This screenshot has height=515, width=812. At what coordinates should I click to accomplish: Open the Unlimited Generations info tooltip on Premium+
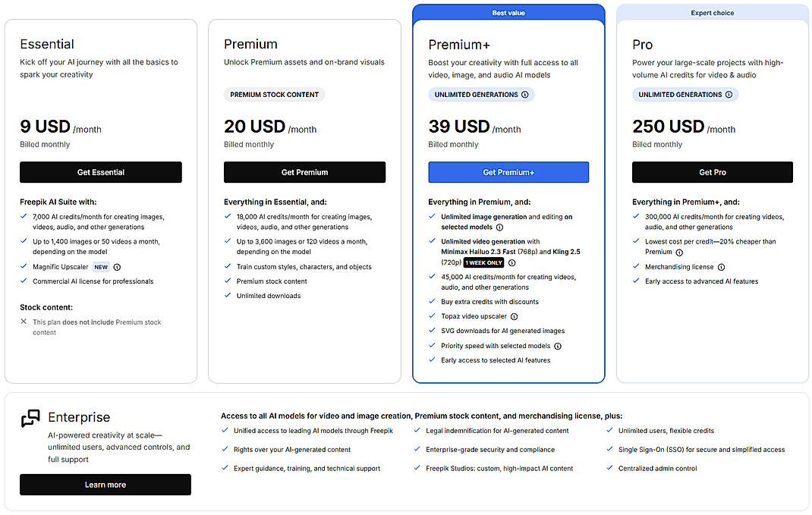point(525,94)
